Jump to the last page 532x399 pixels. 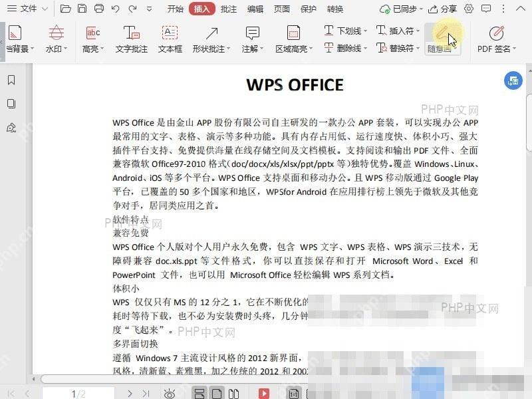[x=146, y=394]
